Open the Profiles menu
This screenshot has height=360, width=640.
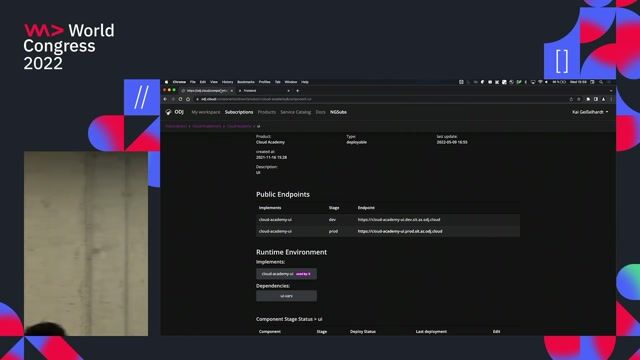(264, 82)
